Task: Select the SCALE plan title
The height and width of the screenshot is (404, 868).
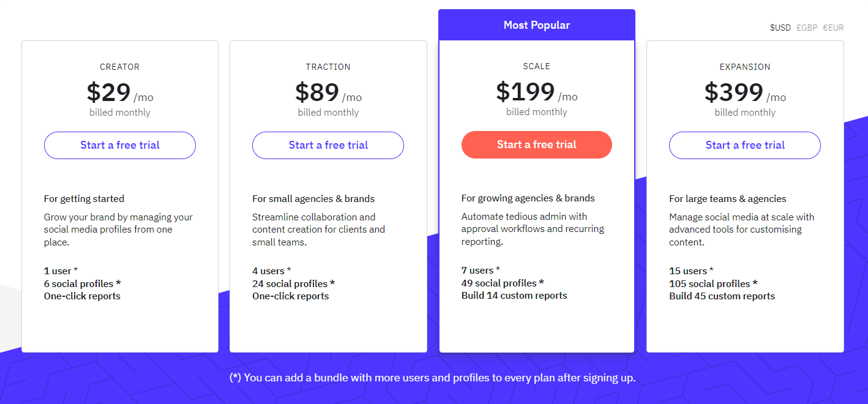Action: pyautogui.click(x=537, y=66)
